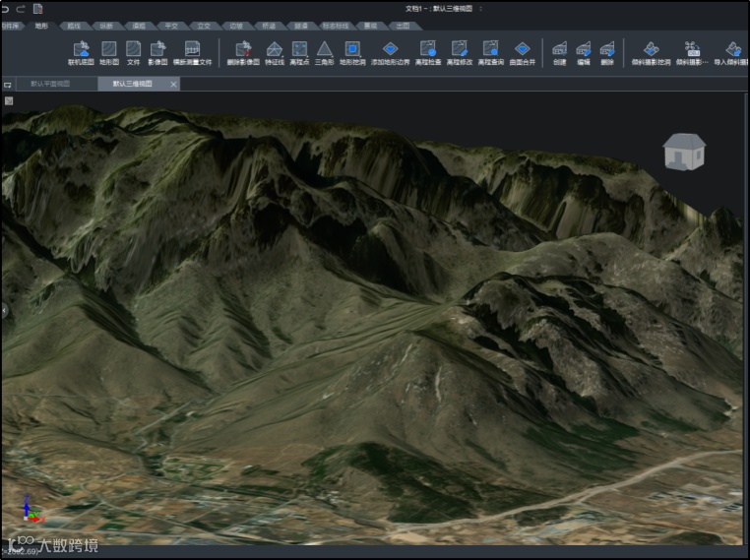Click the 联机底图 online basemap icon

pos(81,49)
